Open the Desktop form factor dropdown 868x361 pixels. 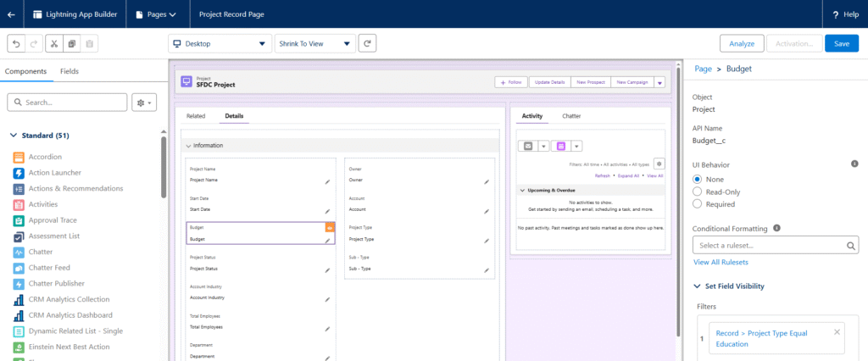click(220, 43)
